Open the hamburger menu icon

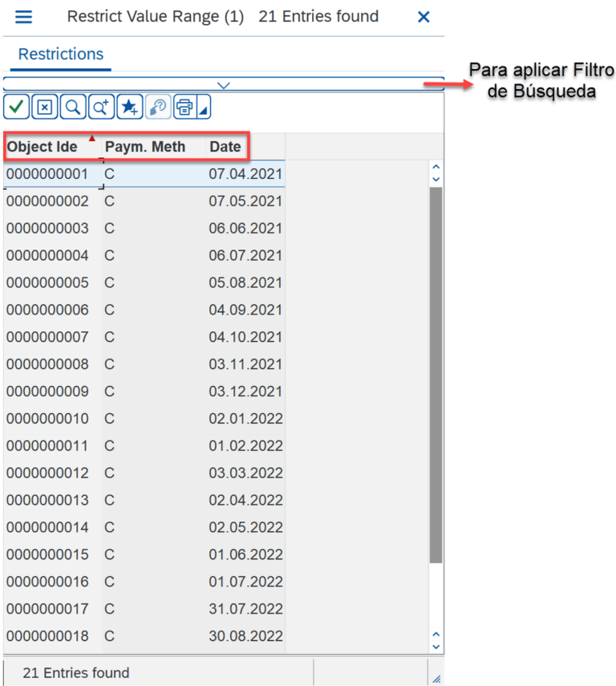coord(24,17)
